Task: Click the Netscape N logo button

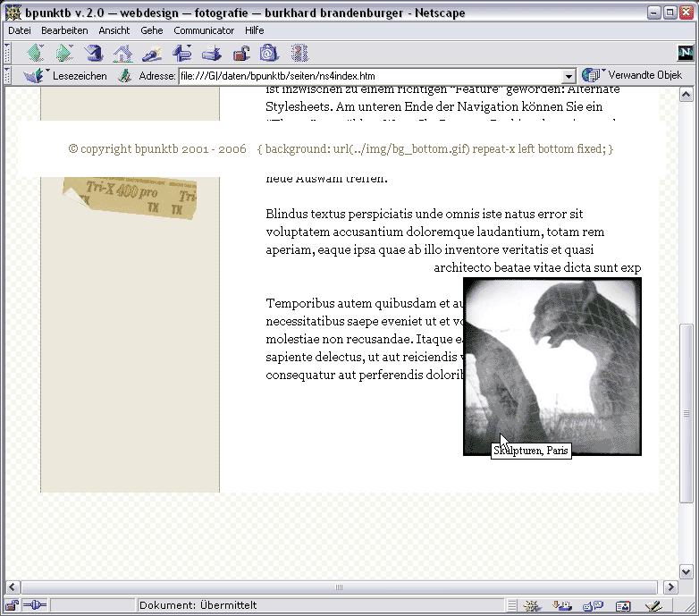Action: click(x=686, y=53)
